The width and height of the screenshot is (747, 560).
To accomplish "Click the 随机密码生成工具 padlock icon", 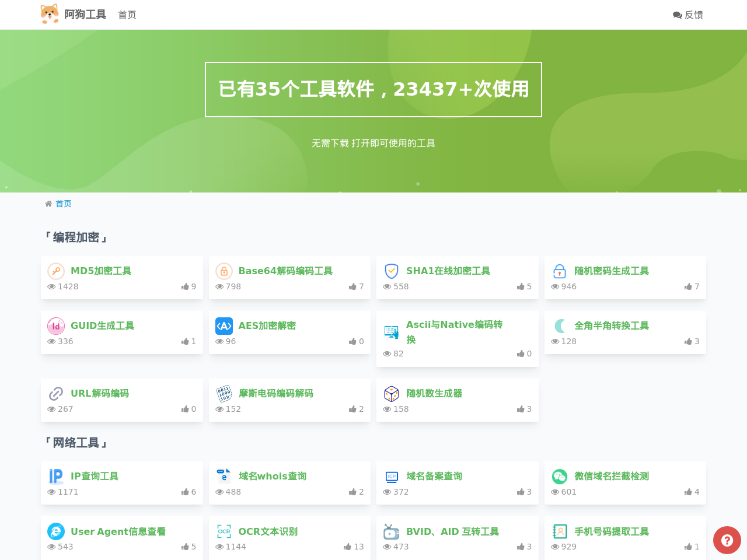I will (559, 271).
